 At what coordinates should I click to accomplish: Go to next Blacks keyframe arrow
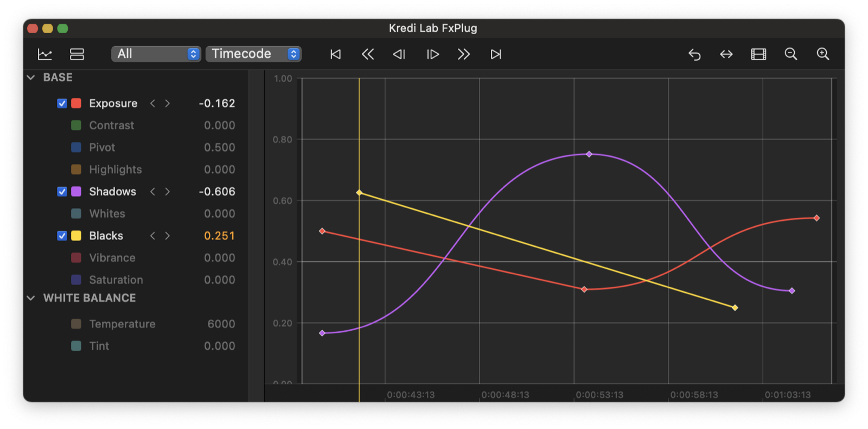pyautogui.click(x=168, y=236)
